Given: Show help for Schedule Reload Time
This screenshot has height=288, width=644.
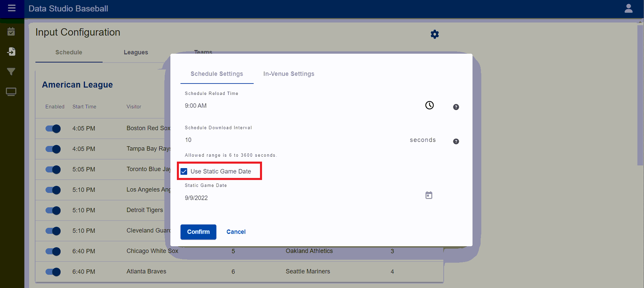Looking at the screenshot, I should pyautogui.click(x=456, y=107).
